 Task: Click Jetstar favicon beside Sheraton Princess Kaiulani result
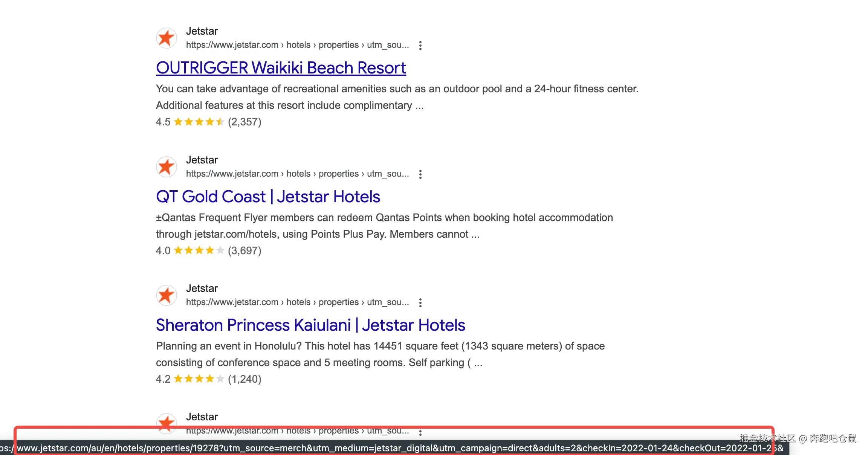[x=166, y=295]
